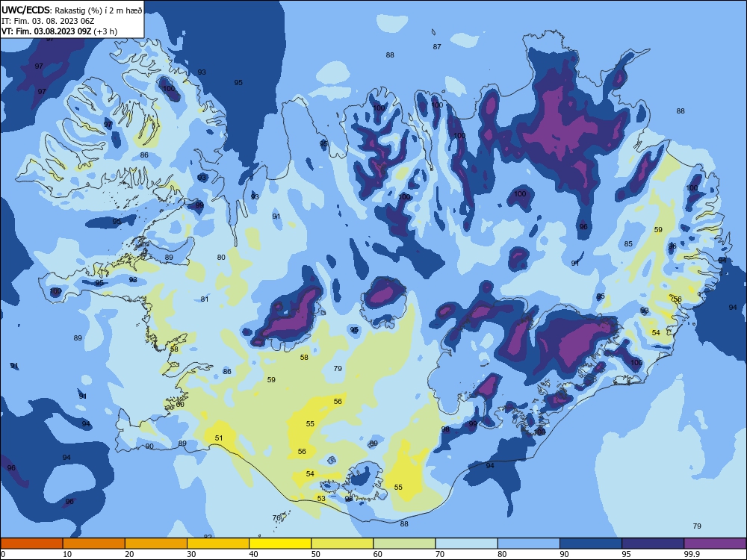This screenshot has width=747, height=560.
Task: Click the valid time 'VT: Fim. 03.08.2023 09Z'
Action: (x=48, y=31)
